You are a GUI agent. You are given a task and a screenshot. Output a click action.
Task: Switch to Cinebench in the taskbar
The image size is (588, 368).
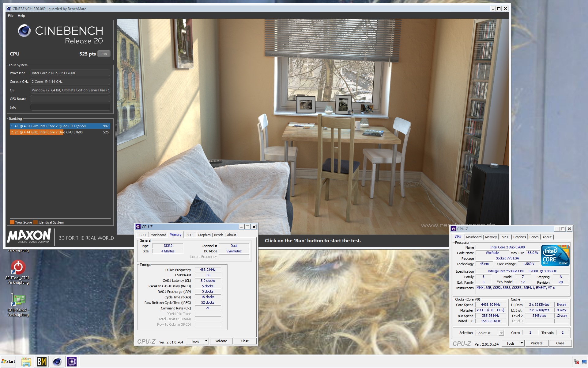(57, 362)
